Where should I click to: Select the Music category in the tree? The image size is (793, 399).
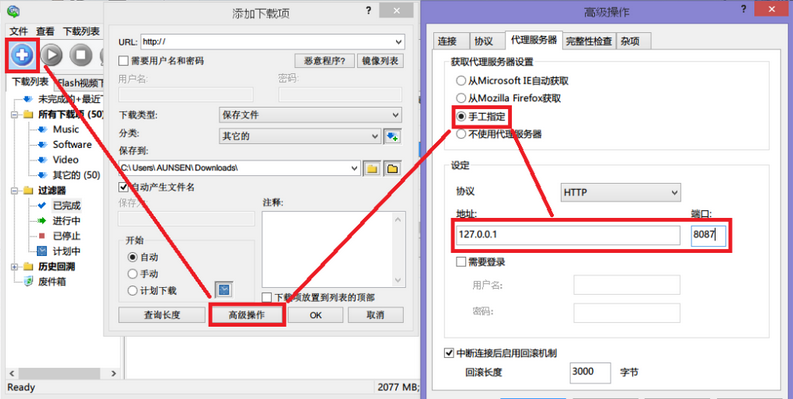point(66,129)
